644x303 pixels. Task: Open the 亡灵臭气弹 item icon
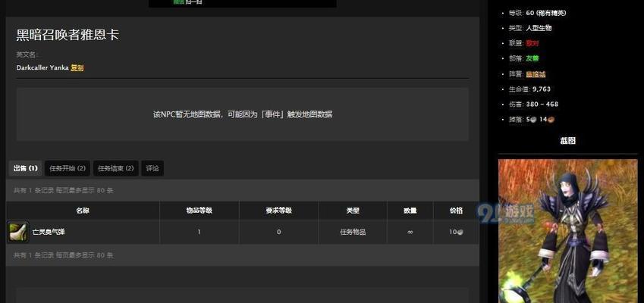pyautogui.click(x=18, y=232)
